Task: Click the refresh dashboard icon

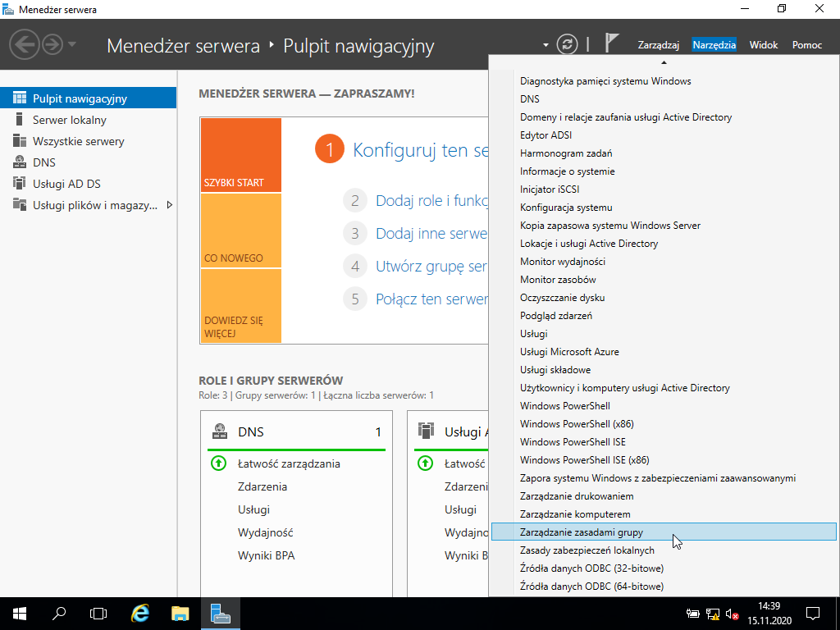Action: pos(567,44)
